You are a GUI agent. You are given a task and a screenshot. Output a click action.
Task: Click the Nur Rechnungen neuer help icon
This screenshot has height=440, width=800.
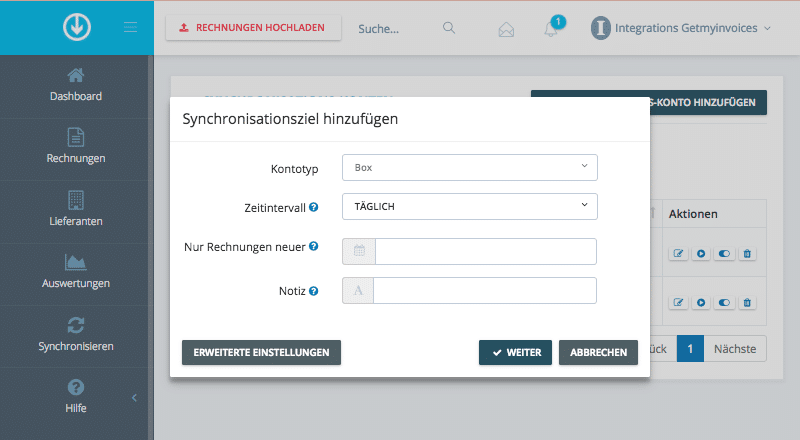tap(314, 246)
